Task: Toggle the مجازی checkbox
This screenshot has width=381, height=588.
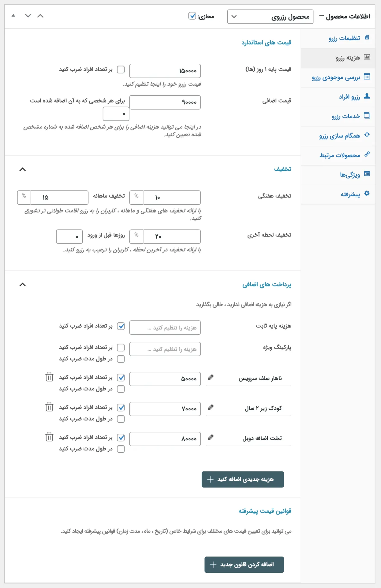Action: click(x=192, y=16)
